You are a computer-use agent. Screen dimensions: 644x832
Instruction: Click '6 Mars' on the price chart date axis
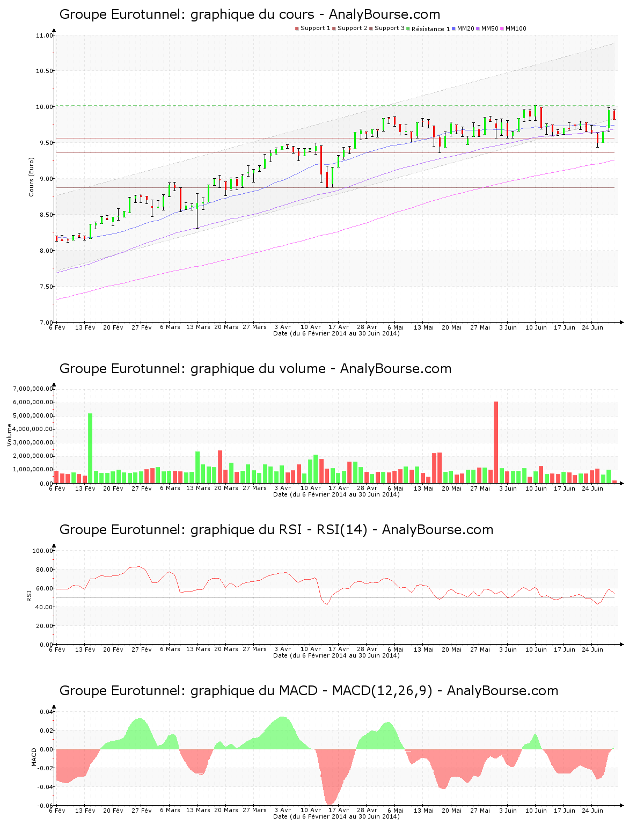click(170, 327)
